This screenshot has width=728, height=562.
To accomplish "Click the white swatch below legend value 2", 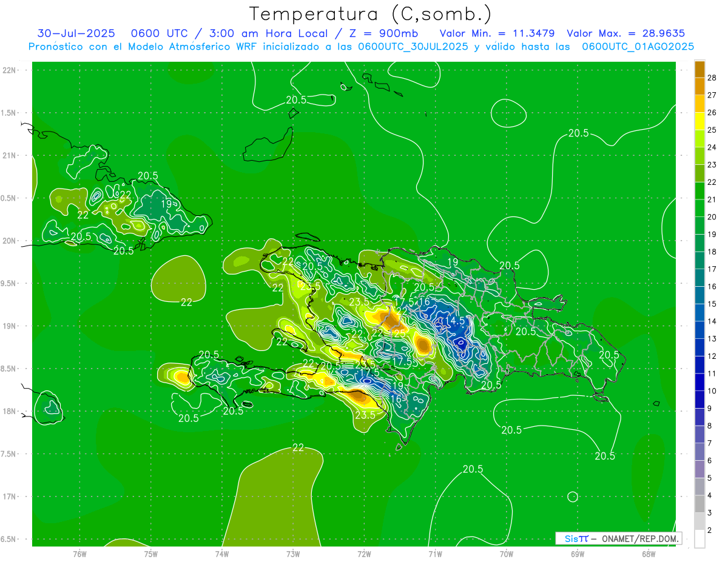I will click(699, 539).
